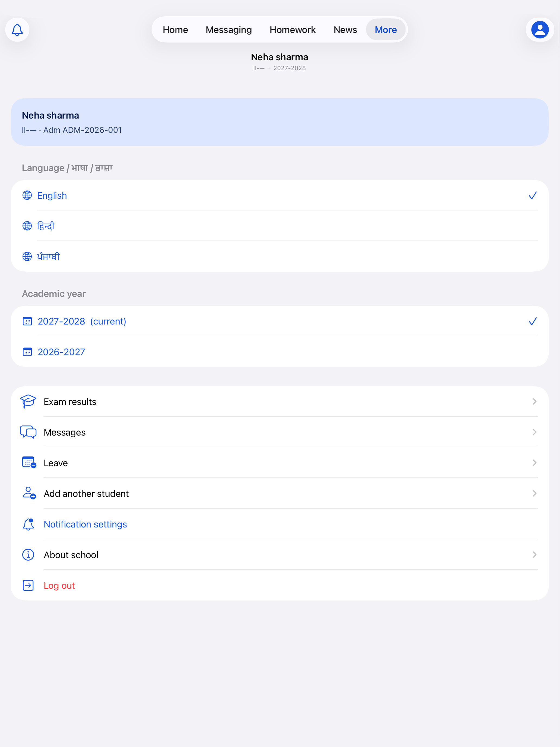The image size is (560, 747).
Task: Open the Homework tab
Action: [292, 30]
